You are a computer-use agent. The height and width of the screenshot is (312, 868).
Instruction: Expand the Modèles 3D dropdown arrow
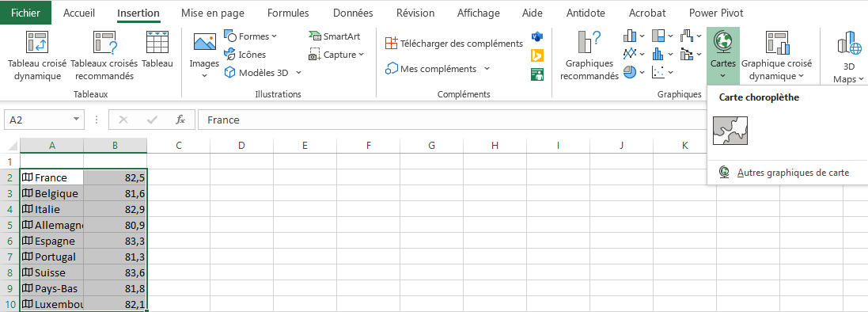(x=299, y=73)
